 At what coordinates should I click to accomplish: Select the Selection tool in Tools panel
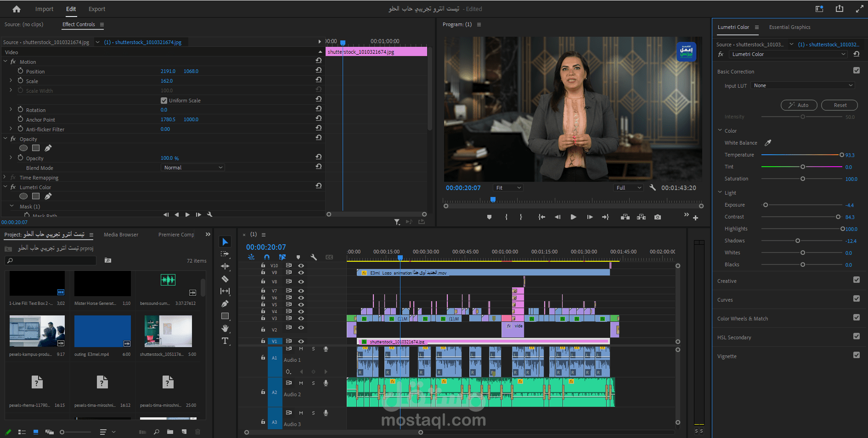[x=225, y=241]
